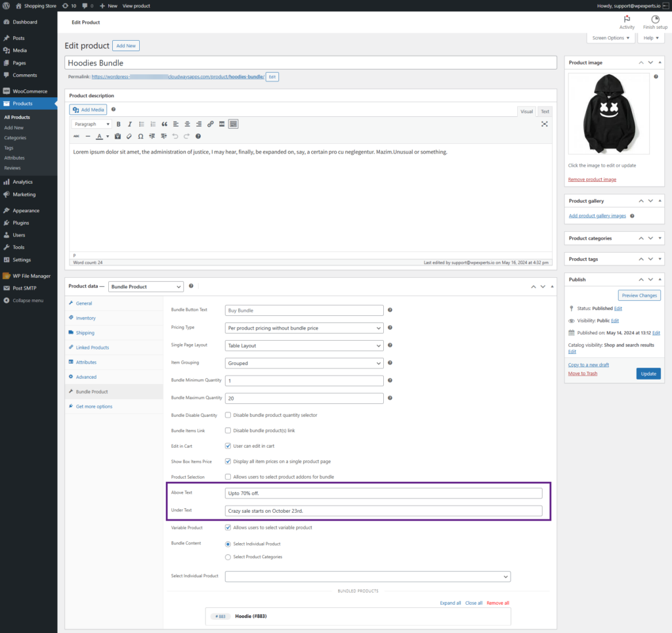Open text color picker letter A
The width and height of the screenshot is (672, 633).
coord(100,137)
